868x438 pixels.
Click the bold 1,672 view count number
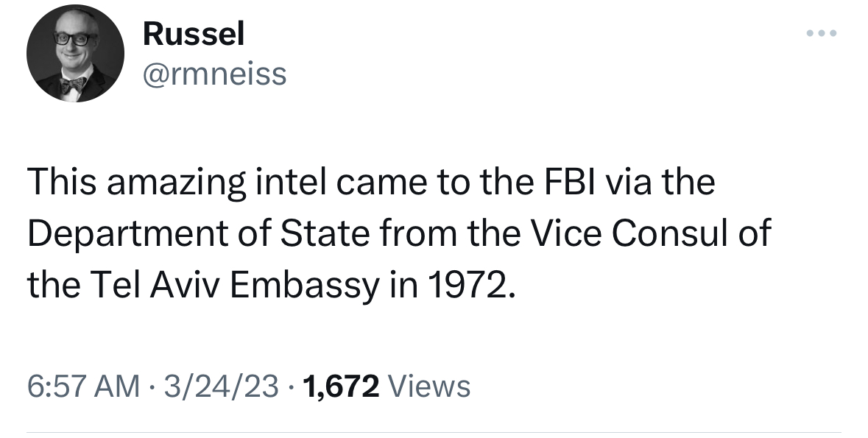[x=341, y=386]
